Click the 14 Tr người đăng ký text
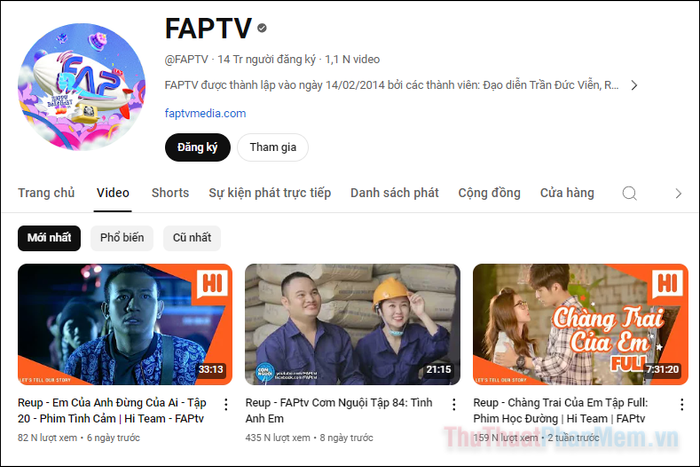 coord(267,59)
